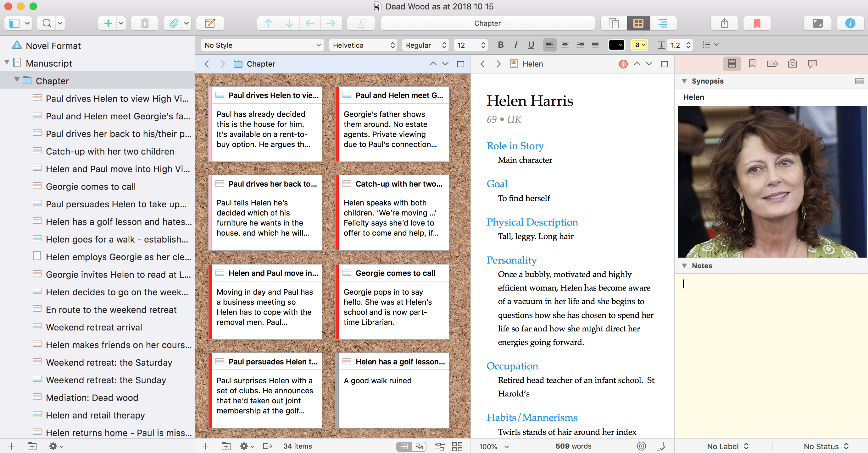Viewport: 868px width, 453px height.
Task: Click export arrow icon in corkboard footer
Action: [x=268, y=446]
